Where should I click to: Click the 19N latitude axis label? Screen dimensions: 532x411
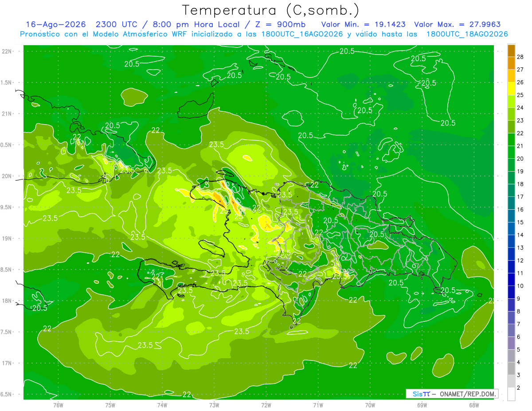pyautogui.click(x=6, y=239)
